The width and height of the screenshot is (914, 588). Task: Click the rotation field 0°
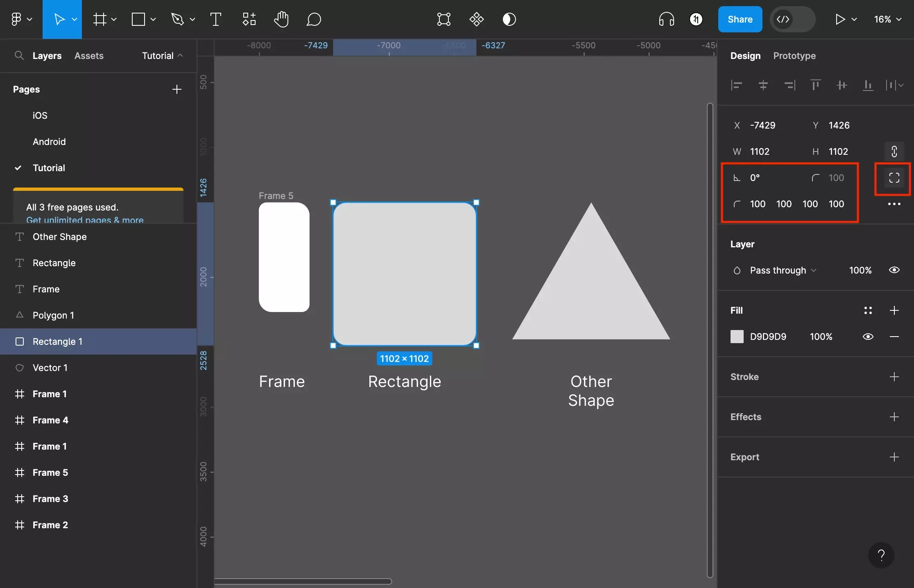[x=755, y=178]
